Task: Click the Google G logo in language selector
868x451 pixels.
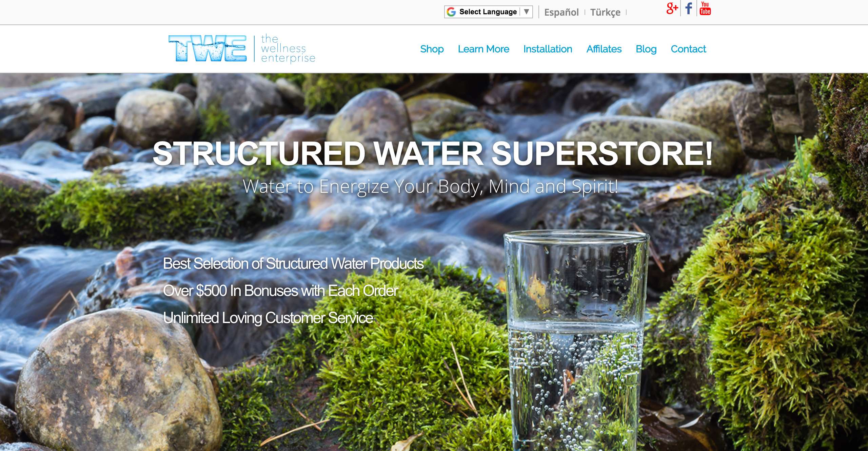Action: coord(451,12)
